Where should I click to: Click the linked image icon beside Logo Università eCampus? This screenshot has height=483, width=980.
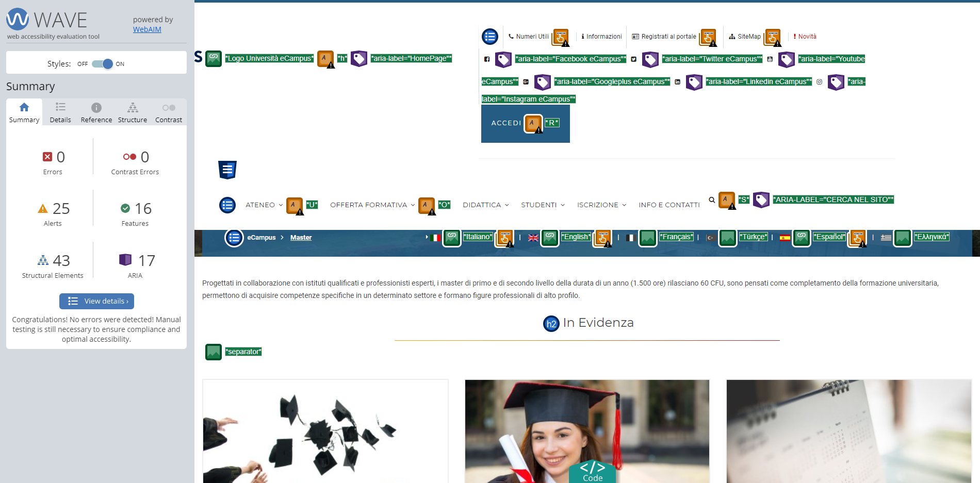[x=214, y=58]
